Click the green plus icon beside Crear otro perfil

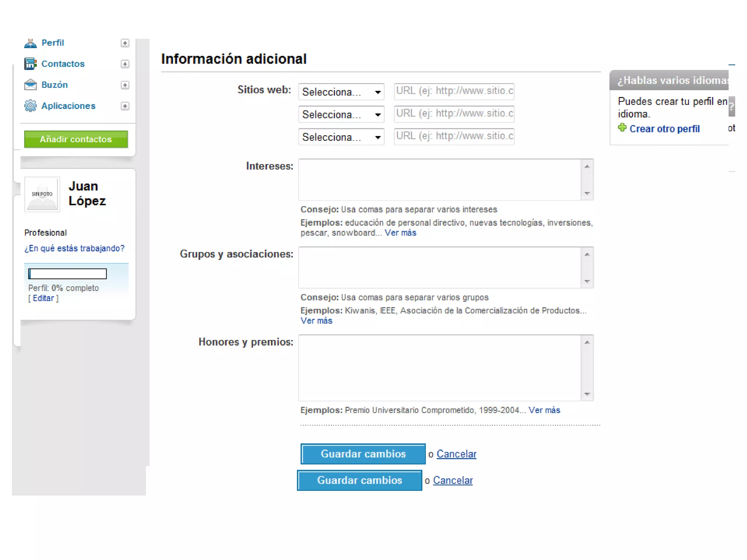[x=622, y=128]
